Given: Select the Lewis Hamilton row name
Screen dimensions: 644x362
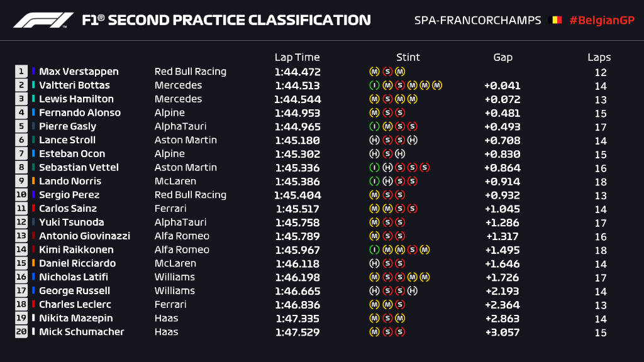Looking at the screenshot, I should (x=76, y=99).
